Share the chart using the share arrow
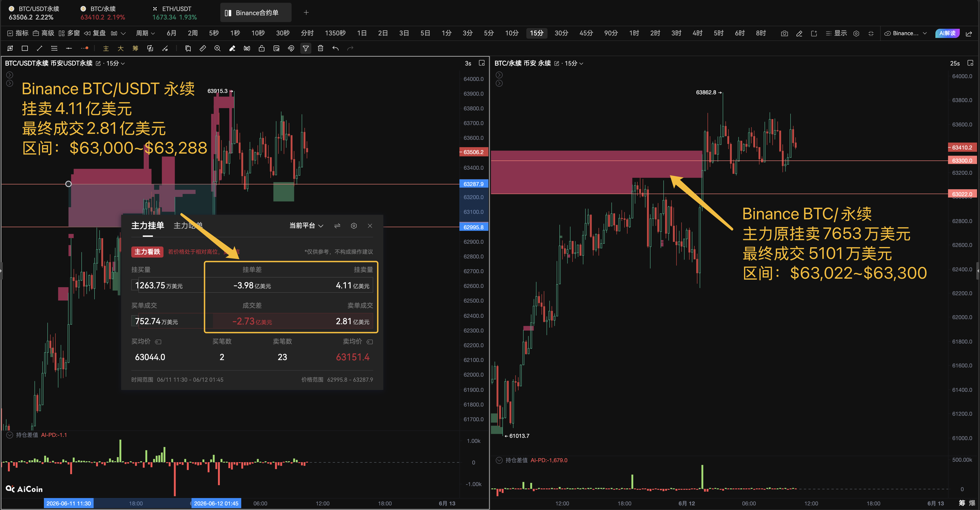The image size is (980, 510). (x=969, y=34)
